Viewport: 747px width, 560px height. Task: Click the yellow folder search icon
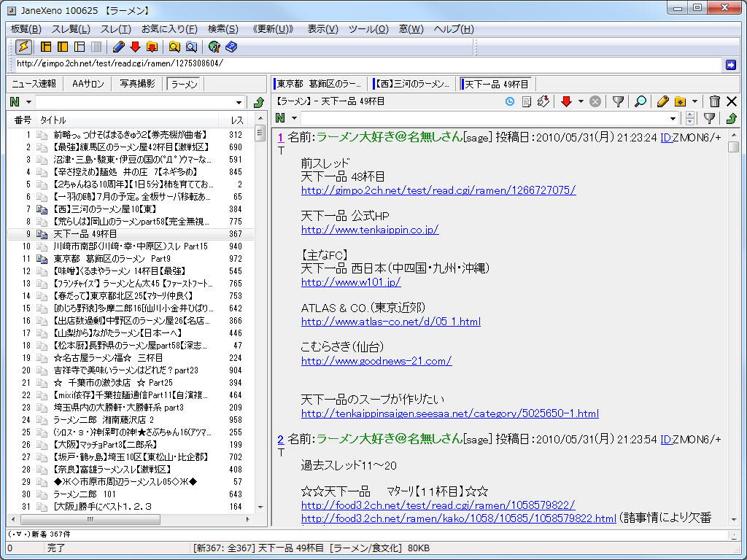pos(174,47)
